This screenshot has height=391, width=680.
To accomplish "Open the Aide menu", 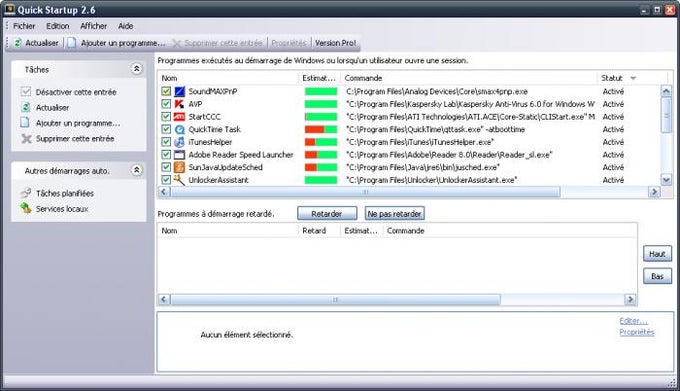I will pos(125,26).
